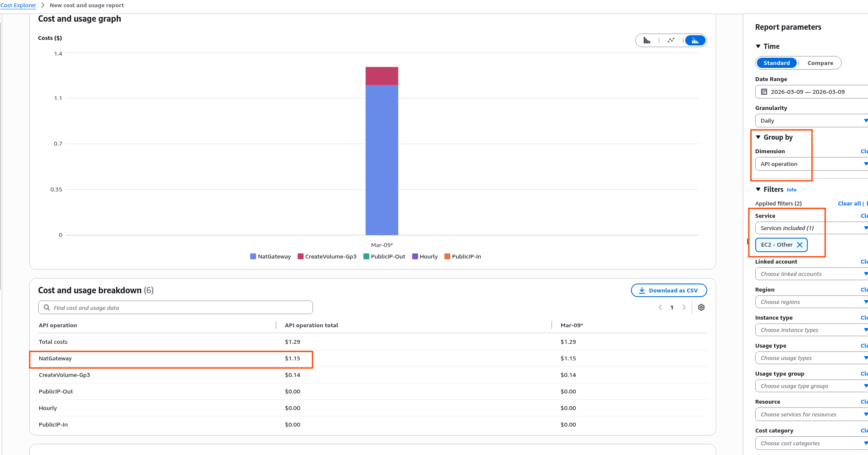The image size is (868, 455).
Task: Open breakdown table settings gear
Action: coord(701,307)
